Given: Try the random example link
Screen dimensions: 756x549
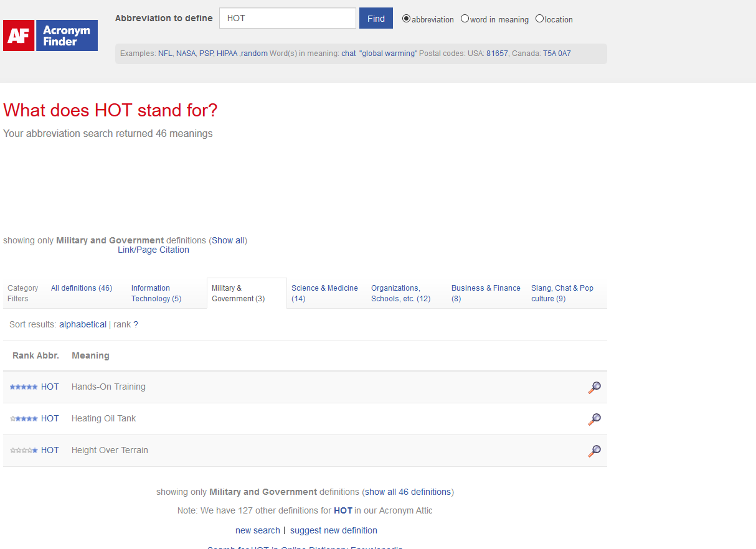Looking at the screenshot, I should [x=254, y=54].
